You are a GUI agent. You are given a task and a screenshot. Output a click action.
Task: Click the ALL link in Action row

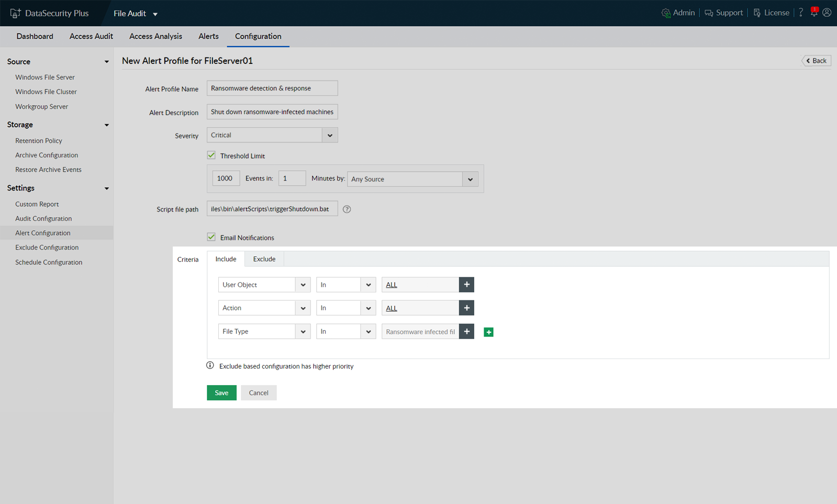(x=392, y=308)
